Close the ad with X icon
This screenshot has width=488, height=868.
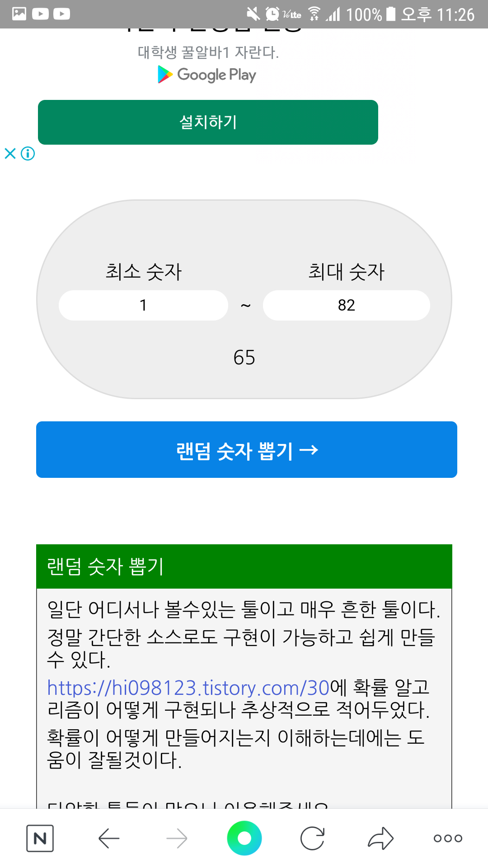[x=10, y=154]
